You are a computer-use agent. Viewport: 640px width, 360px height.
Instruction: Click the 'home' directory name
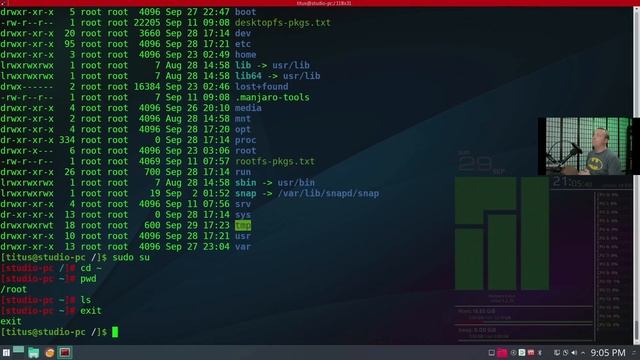coord(245,55)
